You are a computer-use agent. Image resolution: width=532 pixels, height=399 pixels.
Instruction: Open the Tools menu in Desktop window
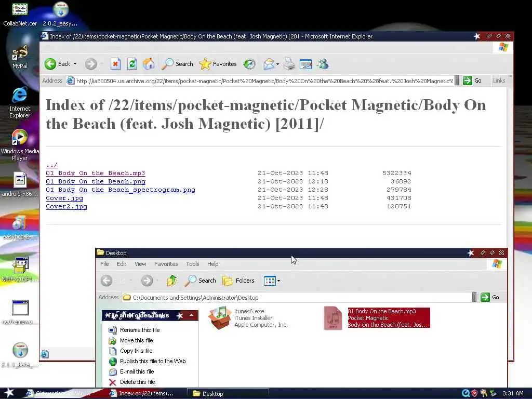point(192,264)
